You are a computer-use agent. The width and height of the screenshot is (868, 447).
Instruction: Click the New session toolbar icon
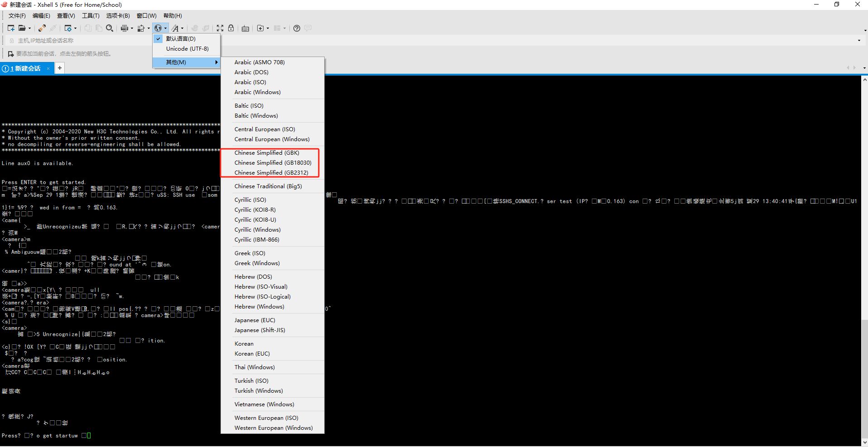[x=11, y=28]
